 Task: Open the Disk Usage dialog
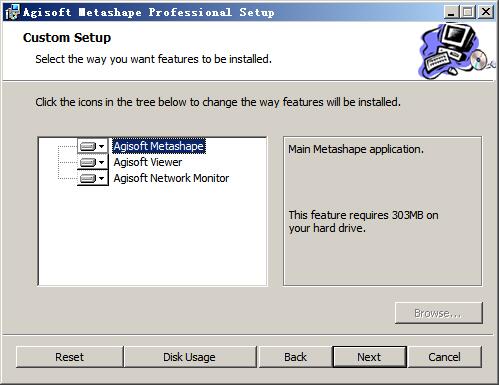pos(190,357)
